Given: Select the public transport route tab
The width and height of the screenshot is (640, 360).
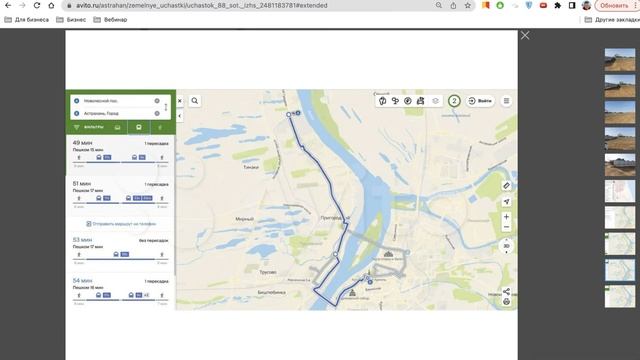Looking at the screenshot, I should point(139,127).
